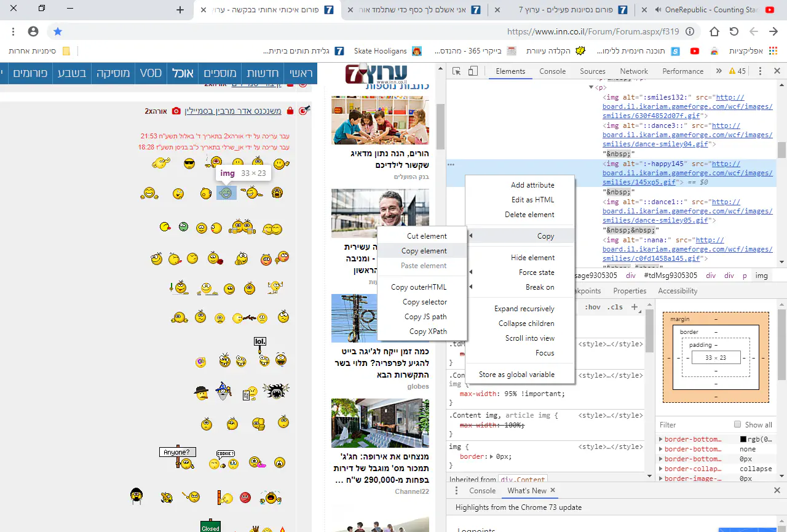
Task: Expand the border-collapse computed property
Action: pos(661,469)
